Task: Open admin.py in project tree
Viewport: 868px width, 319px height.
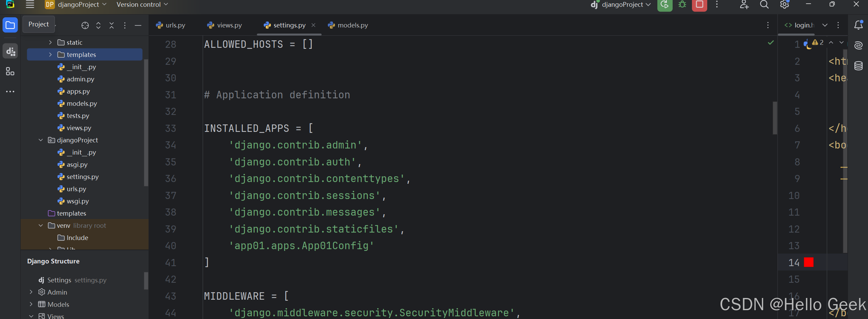Action: click(x=80, y=79)
